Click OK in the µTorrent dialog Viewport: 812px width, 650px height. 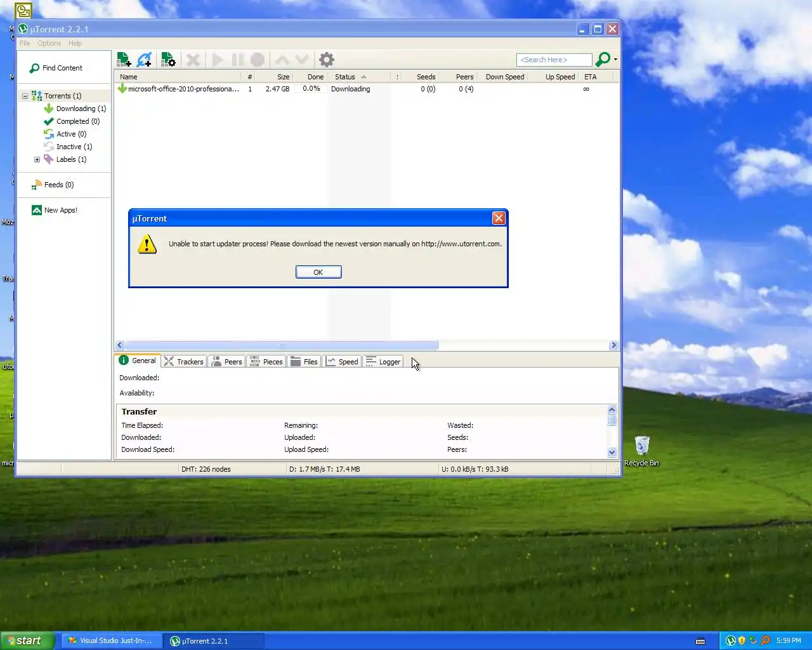point(318,272)
